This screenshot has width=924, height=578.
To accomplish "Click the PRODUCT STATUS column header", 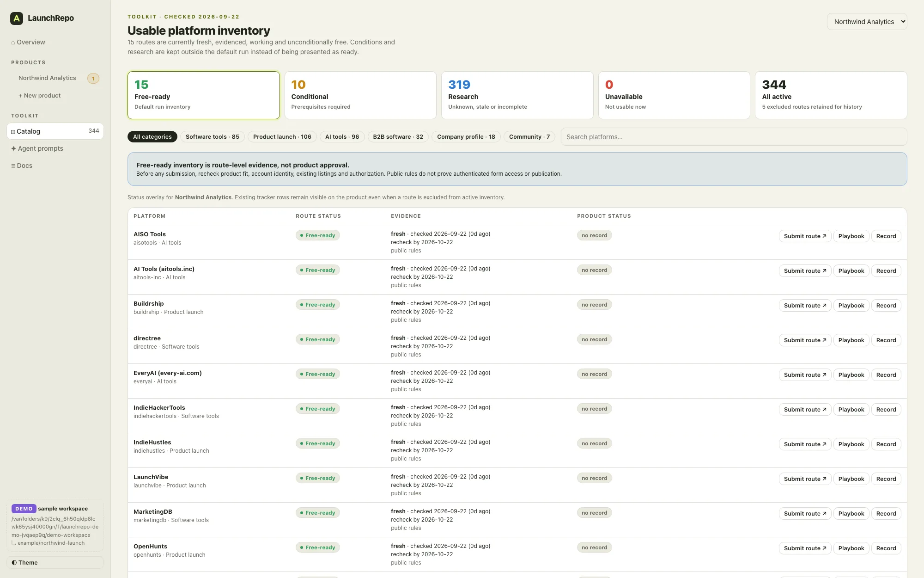I will (x=604, y=216).
